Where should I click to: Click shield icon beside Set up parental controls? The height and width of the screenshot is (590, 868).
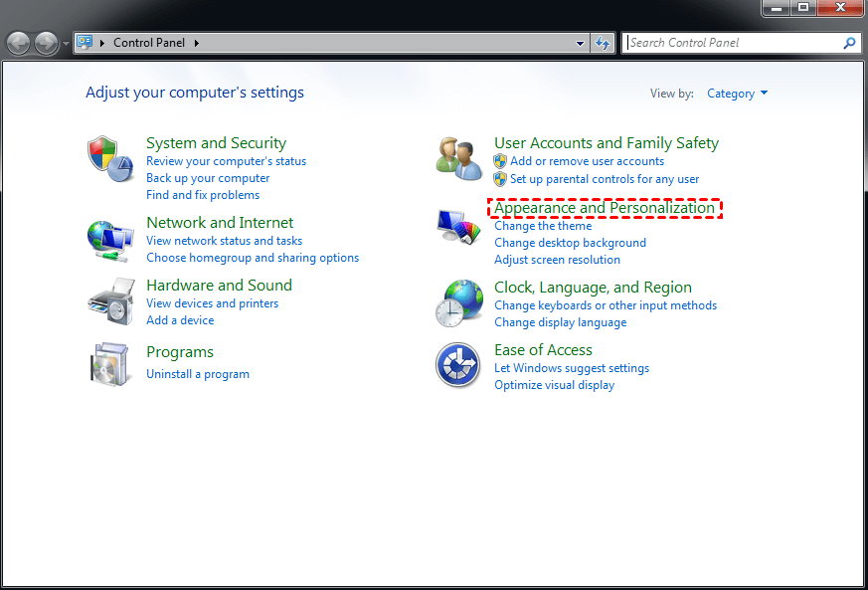(500, 179)
